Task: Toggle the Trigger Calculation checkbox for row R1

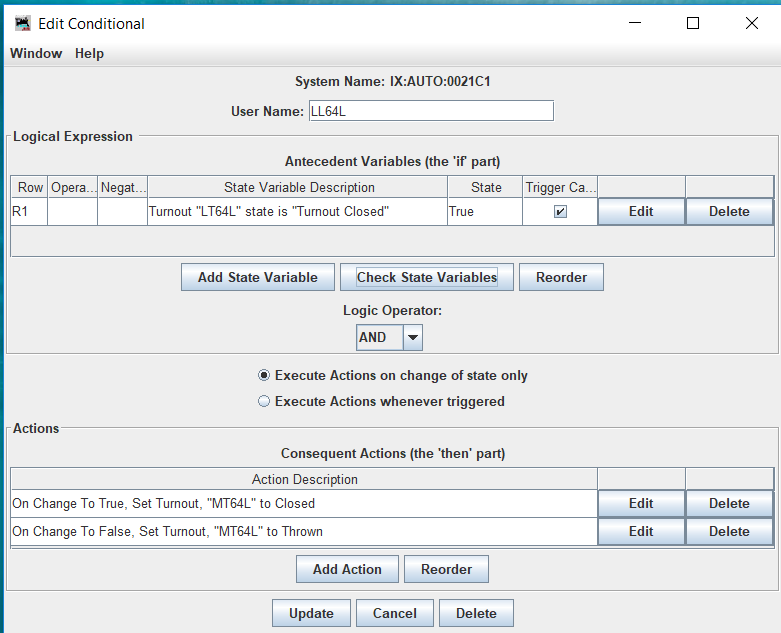Action: tap(560, 212)
